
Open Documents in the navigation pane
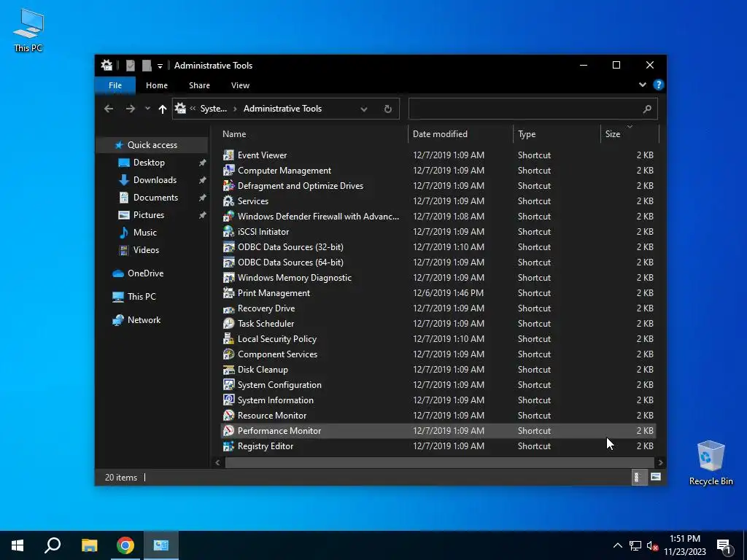(155, 198)
